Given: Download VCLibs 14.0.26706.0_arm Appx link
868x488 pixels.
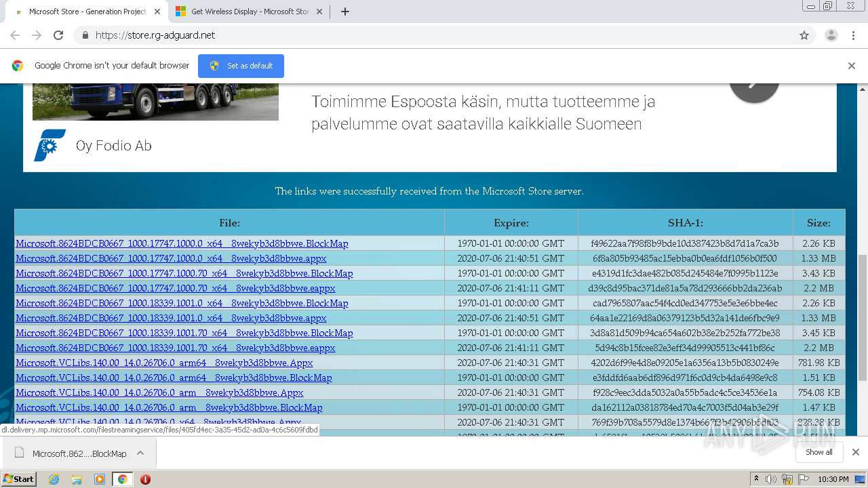Looking at the screenshot, I should (x=159, y=392).
